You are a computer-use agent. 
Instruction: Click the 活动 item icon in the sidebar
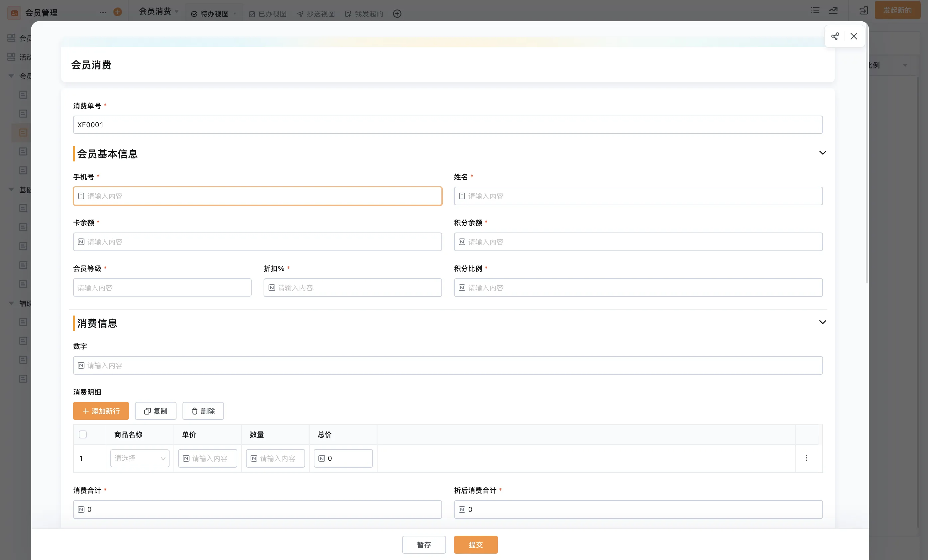point(11,57)
